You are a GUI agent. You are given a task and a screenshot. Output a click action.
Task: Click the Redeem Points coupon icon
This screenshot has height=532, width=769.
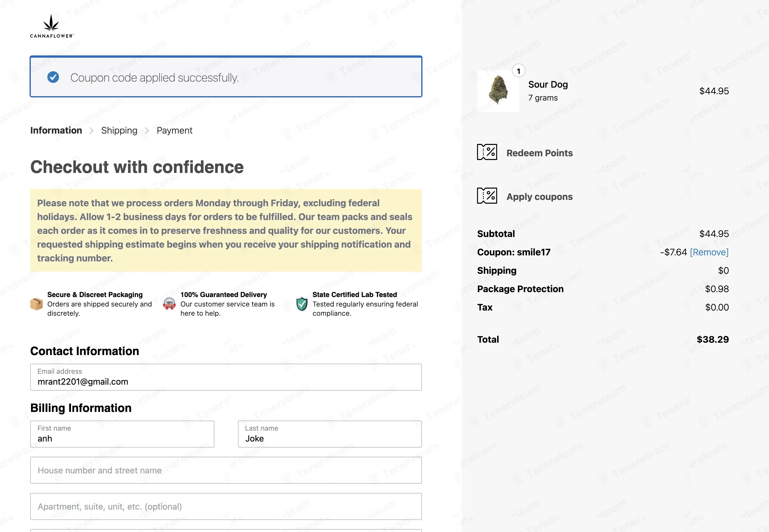pyautogui.click(x=487, y=152)
